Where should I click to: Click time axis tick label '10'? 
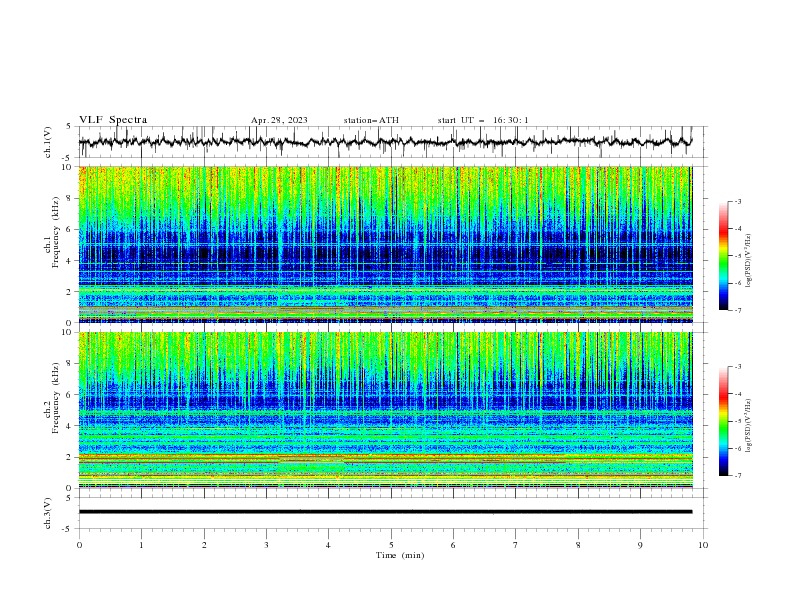[703, 545]
